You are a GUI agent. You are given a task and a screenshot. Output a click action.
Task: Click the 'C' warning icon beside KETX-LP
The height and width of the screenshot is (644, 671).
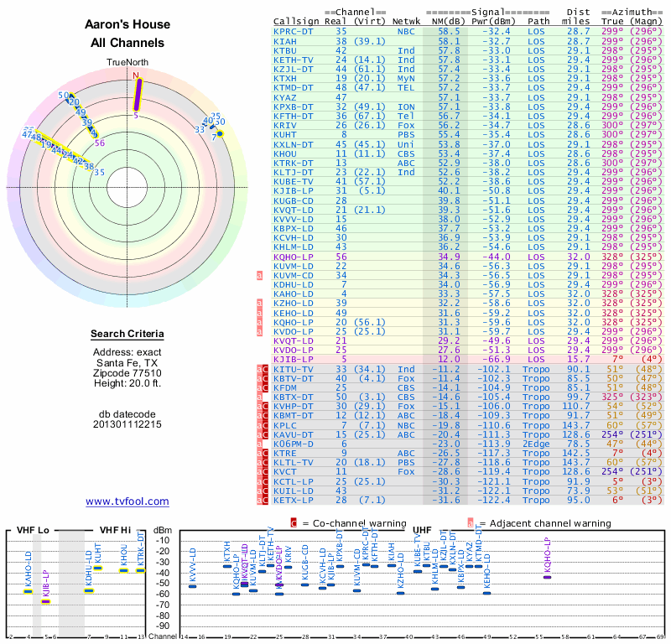265,501
